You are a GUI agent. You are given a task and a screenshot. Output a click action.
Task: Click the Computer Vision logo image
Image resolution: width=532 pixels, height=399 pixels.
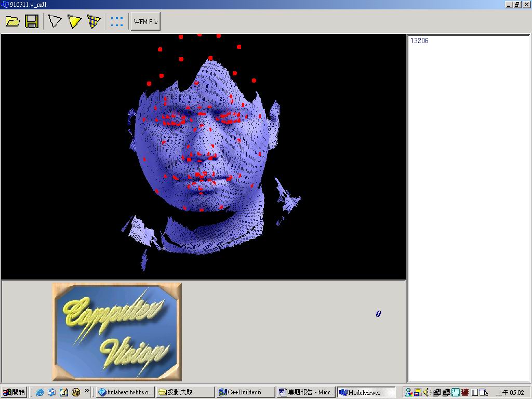click(117, 331)
